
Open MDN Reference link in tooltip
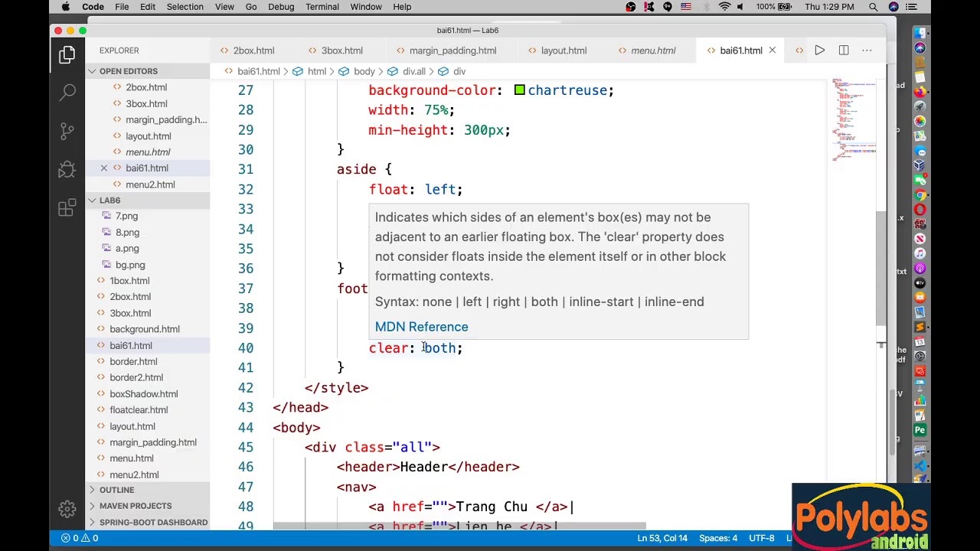[x=421, y=327]
